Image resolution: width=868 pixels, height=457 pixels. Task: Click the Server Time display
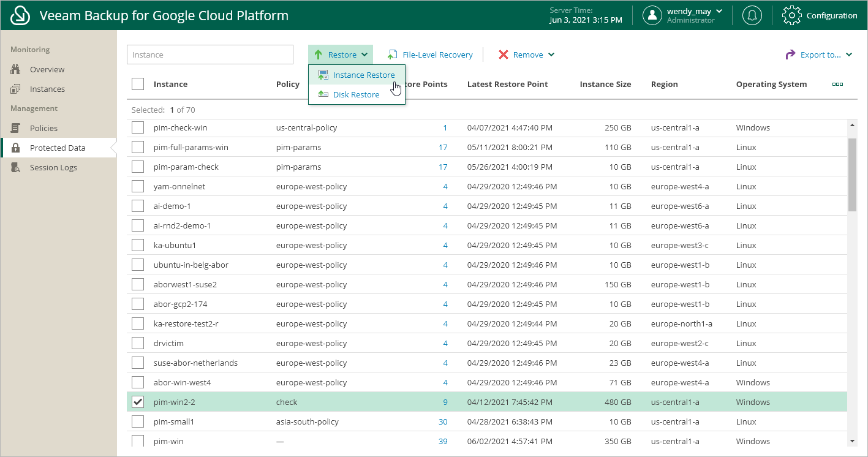(586, 15)
